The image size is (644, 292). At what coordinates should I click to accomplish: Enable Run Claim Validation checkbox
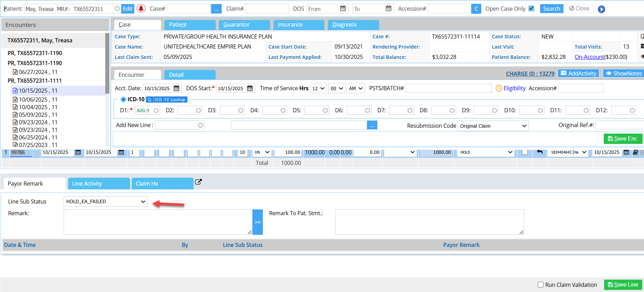tap(541, 285)
